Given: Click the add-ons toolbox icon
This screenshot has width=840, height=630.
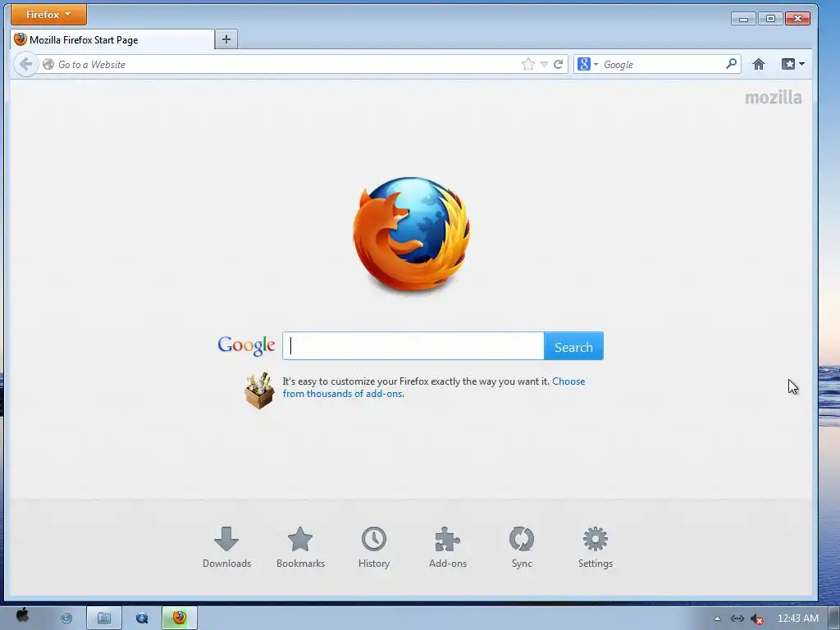Looking at the screenshot, I should (259, 390).
